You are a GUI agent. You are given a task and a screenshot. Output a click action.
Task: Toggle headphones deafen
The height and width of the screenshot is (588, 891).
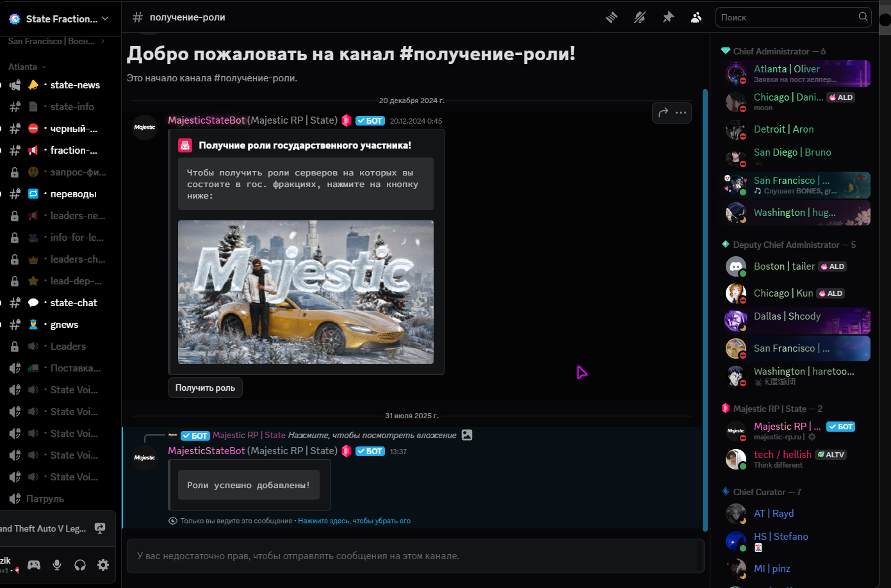coord(80,565)
